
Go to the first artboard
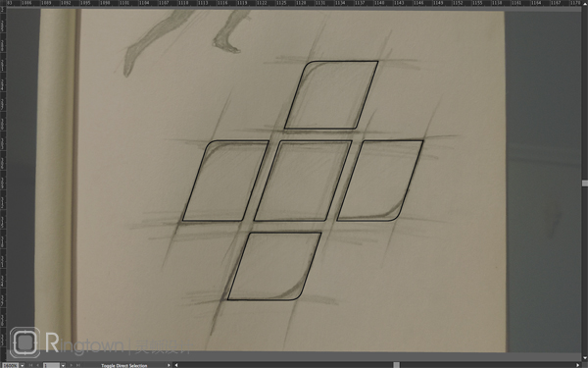30,365
